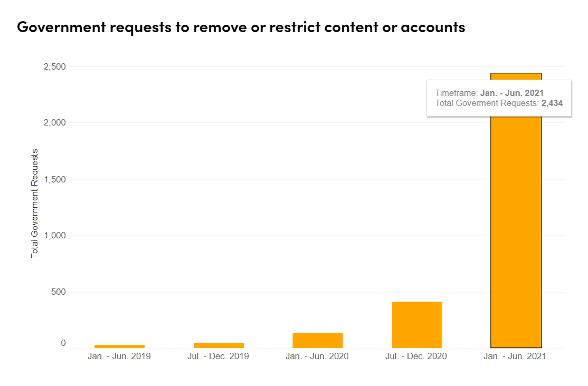Screen dimensions: 588x386
Task: Click the 1,500 y-axis tick label
Action: [x=55, y=179]
